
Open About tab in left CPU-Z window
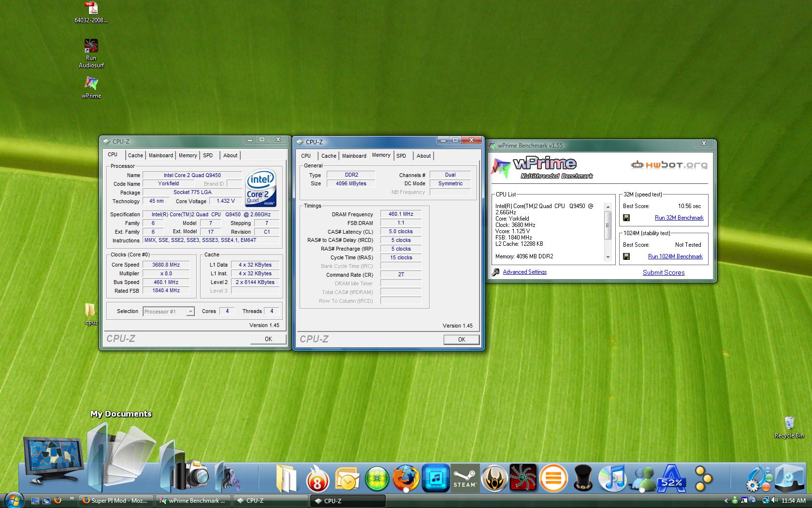point(230,155)
